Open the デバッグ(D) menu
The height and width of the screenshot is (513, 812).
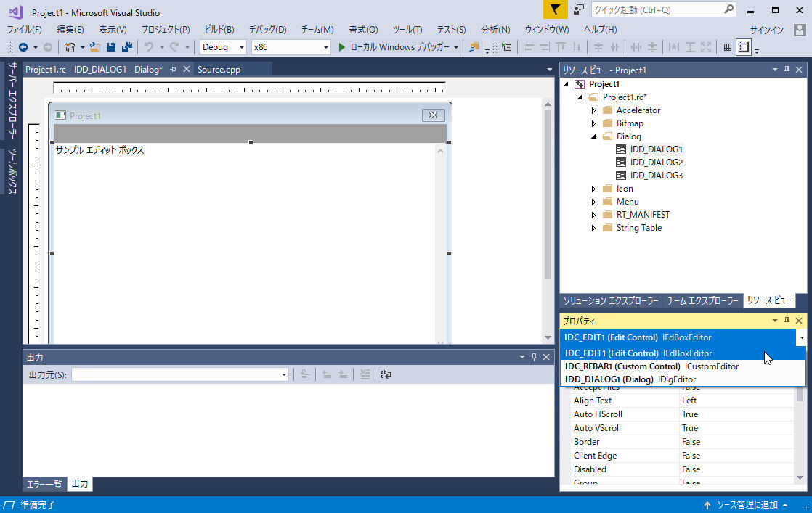pyautogui.click(x=267, y=30)
